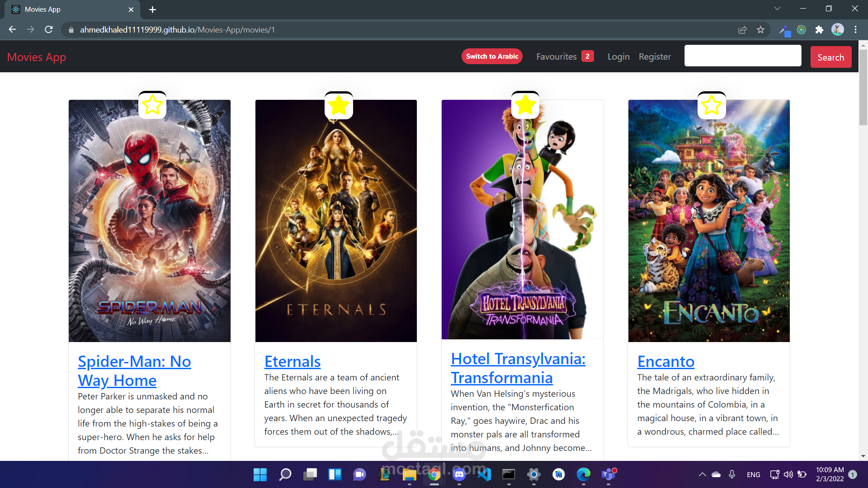Open the Hotel Transylvania: Transformania title link
The image size is (868, 488).
click(x=518, y=368)
